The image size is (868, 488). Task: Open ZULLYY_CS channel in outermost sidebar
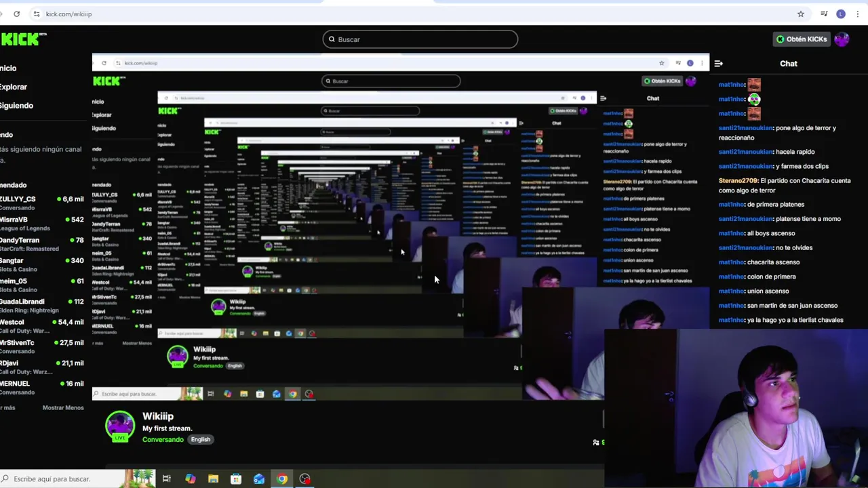[x=42, y=203]
